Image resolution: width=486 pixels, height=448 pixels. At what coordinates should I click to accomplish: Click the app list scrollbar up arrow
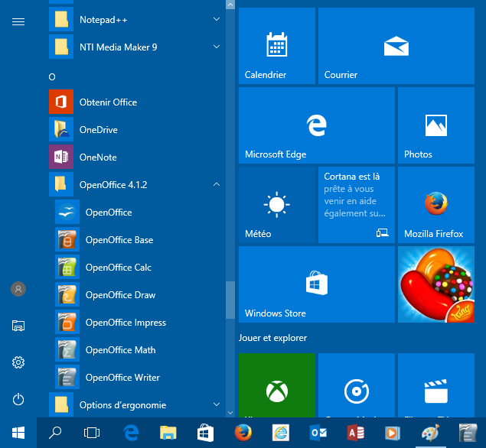tap(230, 5)
